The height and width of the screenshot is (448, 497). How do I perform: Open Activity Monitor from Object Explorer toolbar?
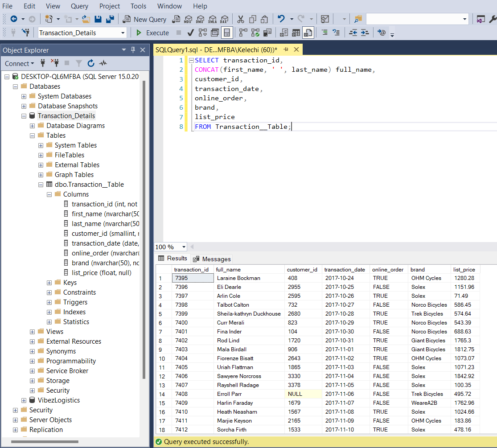pos(103,63)
